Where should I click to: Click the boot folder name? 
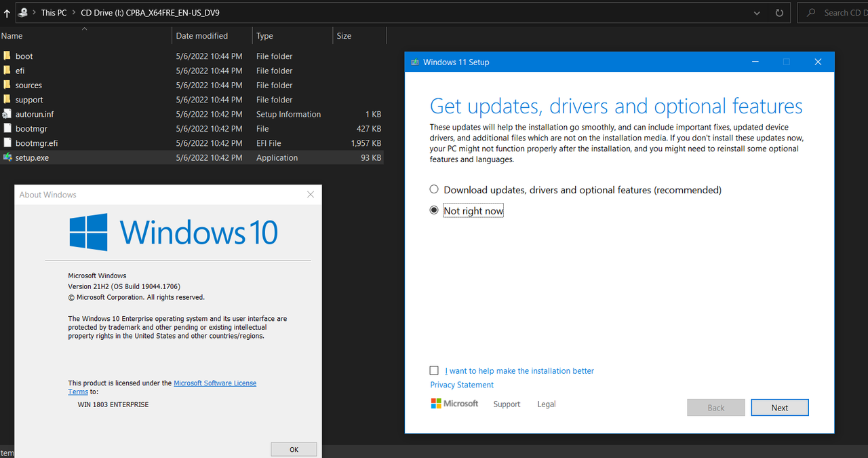click(24, 56)
